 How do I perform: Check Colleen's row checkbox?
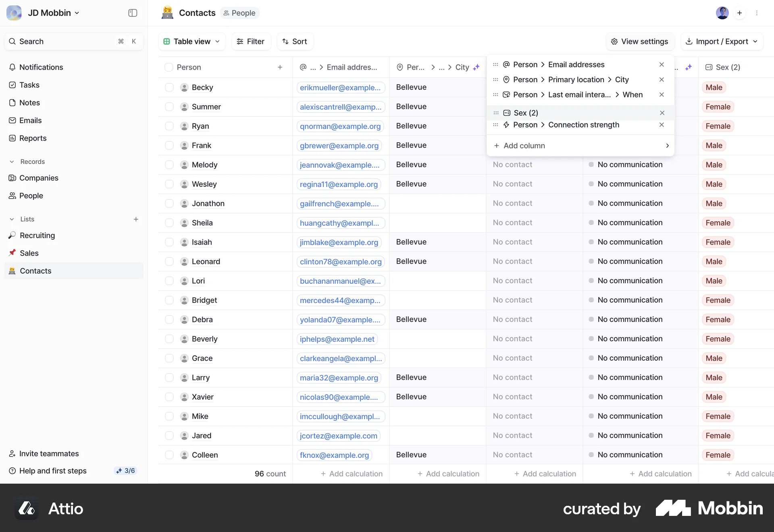[x=169, y=455]
